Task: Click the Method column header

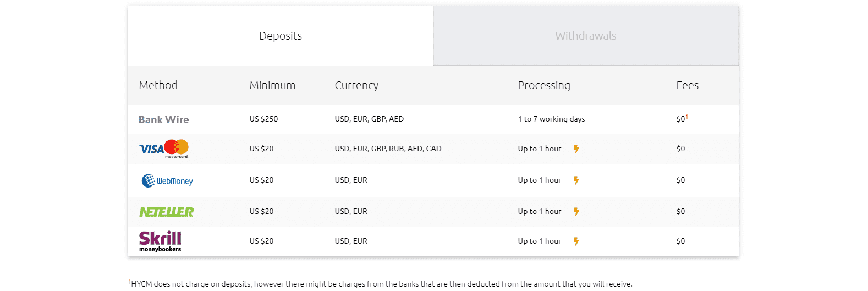Action: [x=158, y=85]
